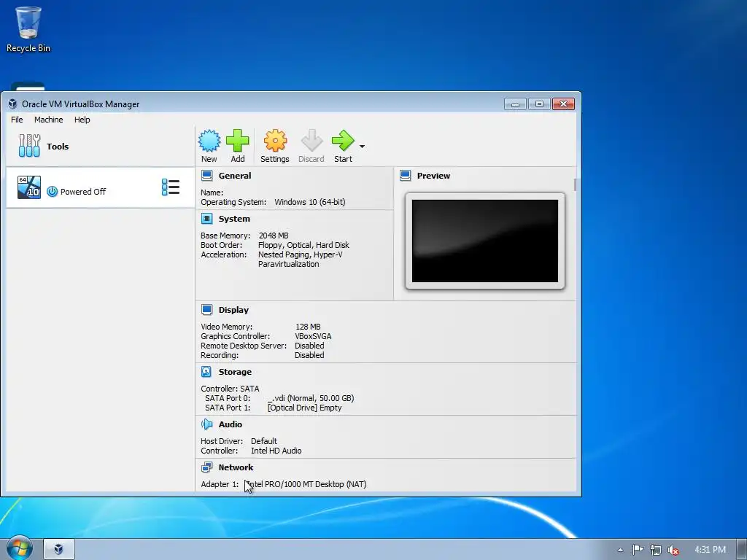Open the Help menu
Viewport: 747px width, 560px height.
(82, 120)
